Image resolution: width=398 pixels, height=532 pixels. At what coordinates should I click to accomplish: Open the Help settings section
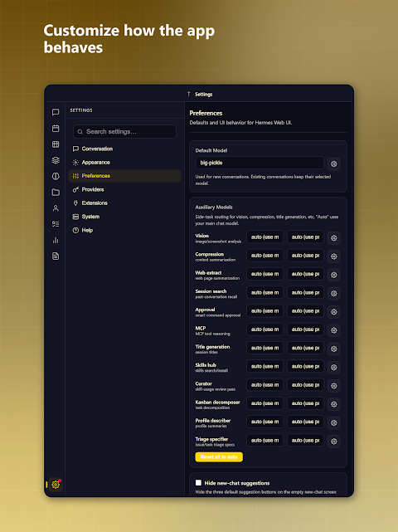click(x=124, y=230)
